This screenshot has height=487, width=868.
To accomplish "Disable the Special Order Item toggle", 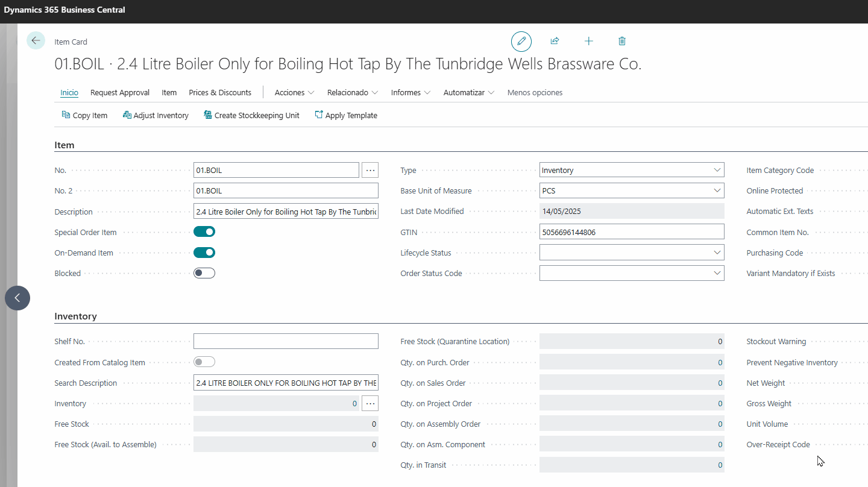I will [x=204, y=232].
